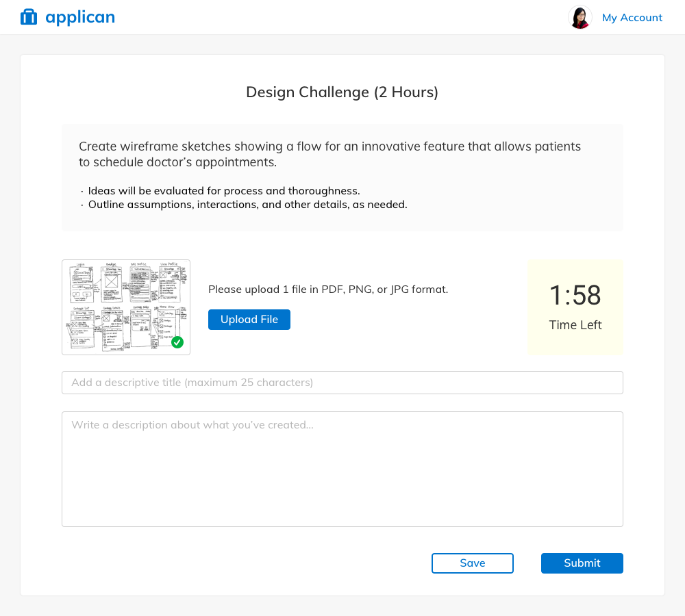
Task: Click the 'Outline assumptions, interactions' bullet
Action: (247, 205)
